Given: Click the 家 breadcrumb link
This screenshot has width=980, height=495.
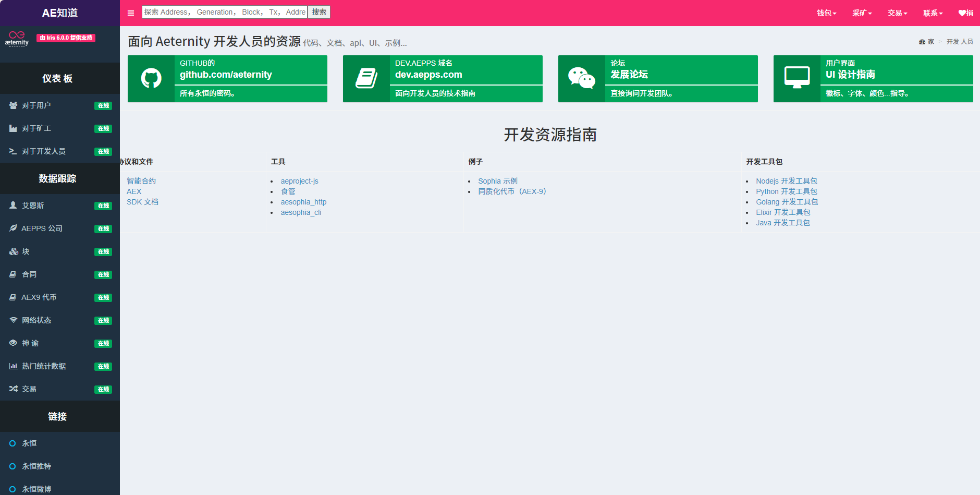Looking at the screenshot, I should coord(931,42).
